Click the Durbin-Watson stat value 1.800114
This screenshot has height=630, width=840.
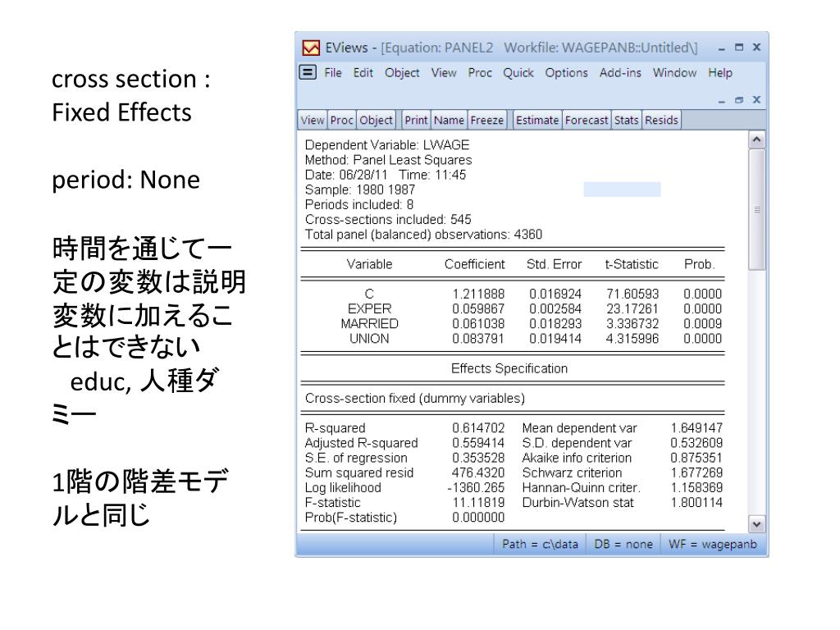[x=696, y=503]
